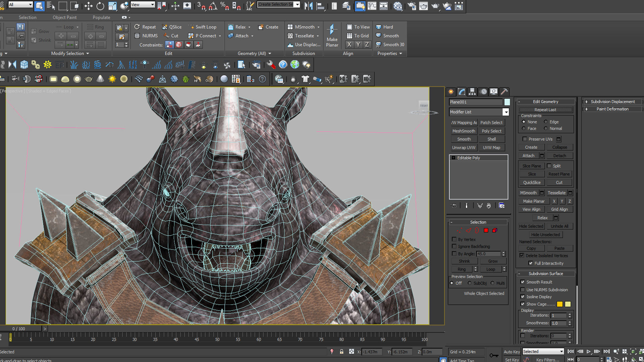The image size is (644, 362).
Task: Toggle the Percent Snap icon
Action: coord(224,6)
